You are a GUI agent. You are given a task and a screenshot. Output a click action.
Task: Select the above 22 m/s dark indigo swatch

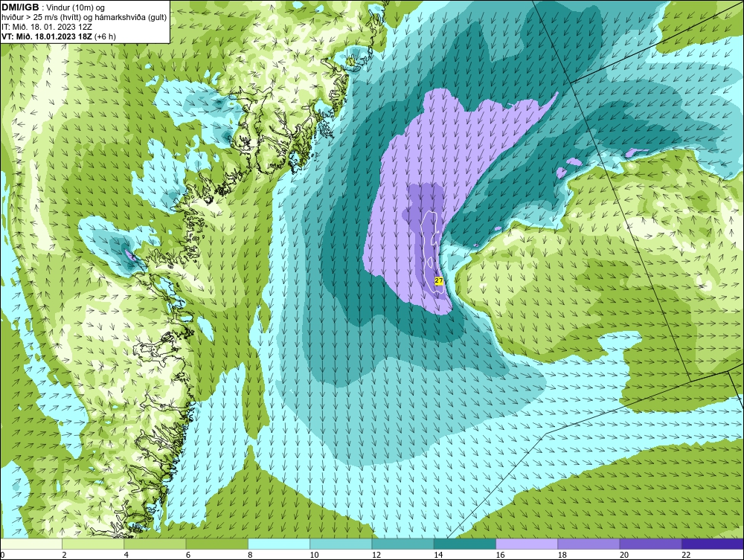pyautogui.click(x=713, y=544)
